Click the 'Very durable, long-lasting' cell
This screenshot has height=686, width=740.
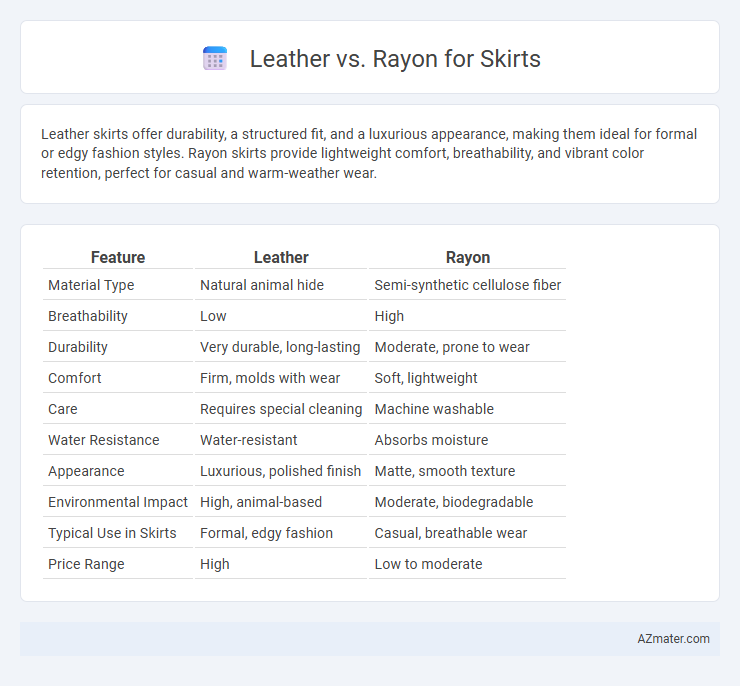pos(280,347)
